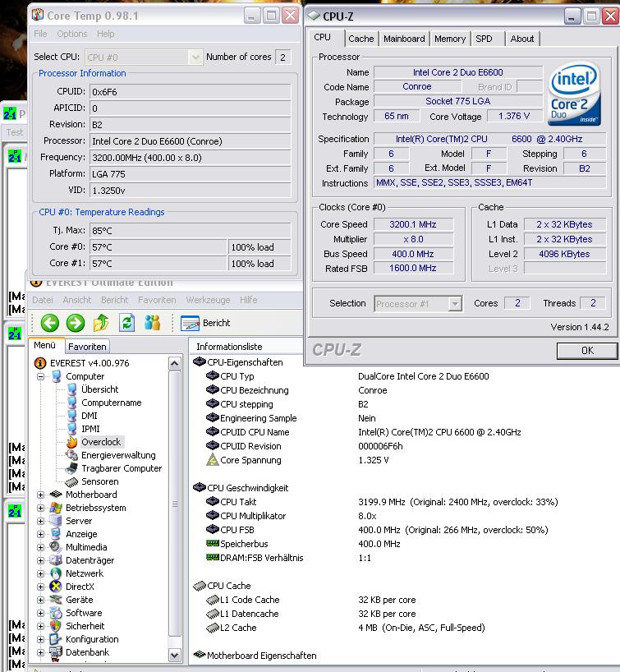This screenshot has height=672, width=620.
Task: Switch to the Mainboard tab in CPU-Z
Action: [404, 39]
